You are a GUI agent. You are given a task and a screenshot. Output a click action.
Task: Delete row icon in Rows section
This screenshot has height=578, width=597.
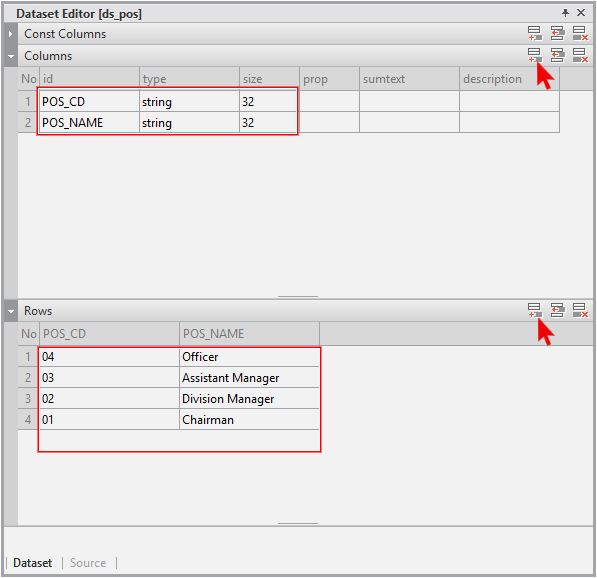(580, 310)
